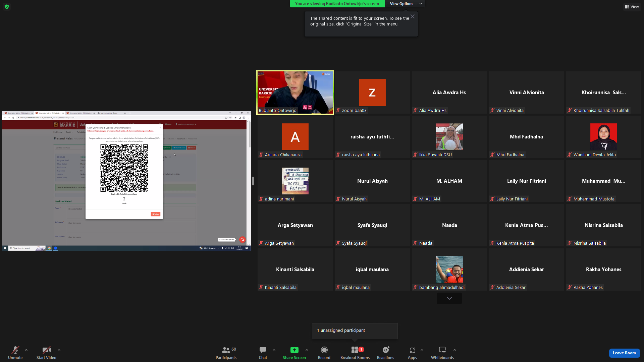
Task: Show more participants with the down chevron
Action: 449,298
